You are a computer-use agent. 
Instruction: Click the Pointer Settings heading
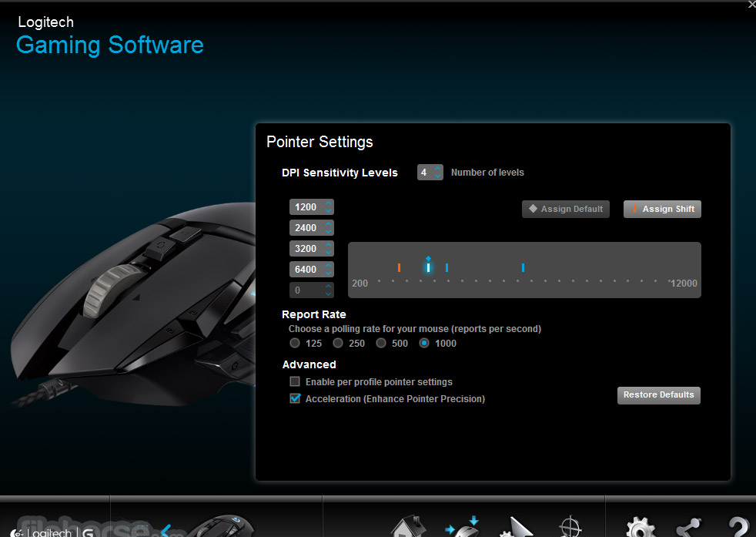[319, 142]
